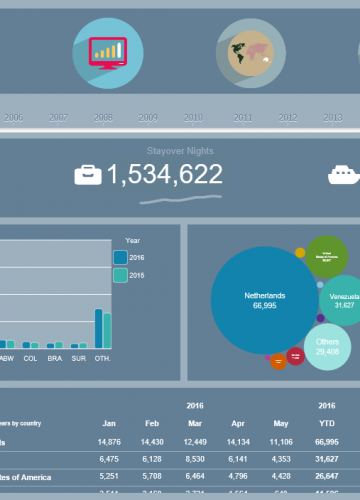360x500 pixels.
Task: Select year 2006 on the timeline
Action: pos(14,118)
